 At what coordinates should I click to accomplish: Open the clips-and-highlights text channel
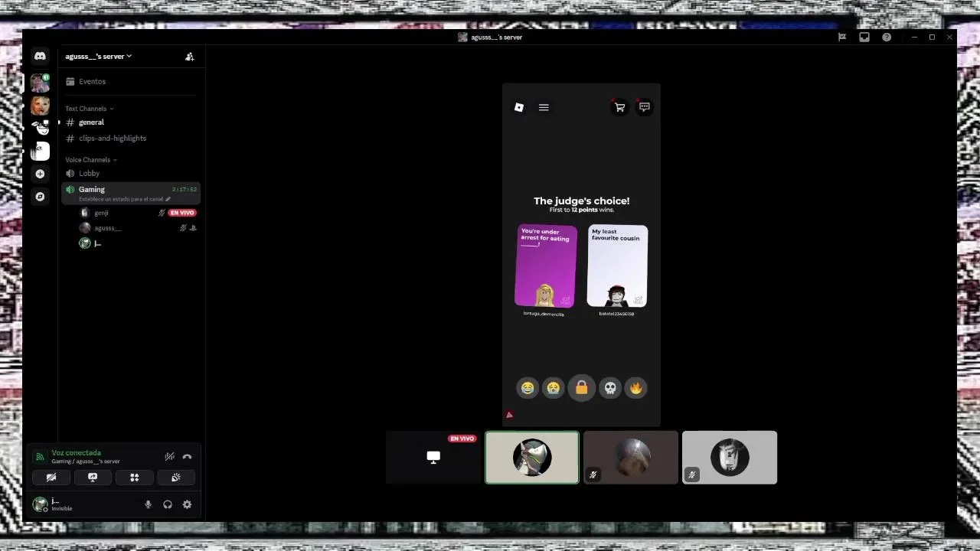pyautogui.click(x=130, y=139)
